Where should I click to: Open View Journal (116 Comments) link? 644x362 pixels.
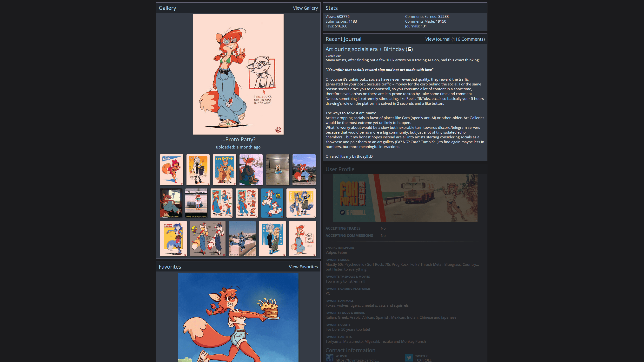pyautogui.click(x=455, y=39)
